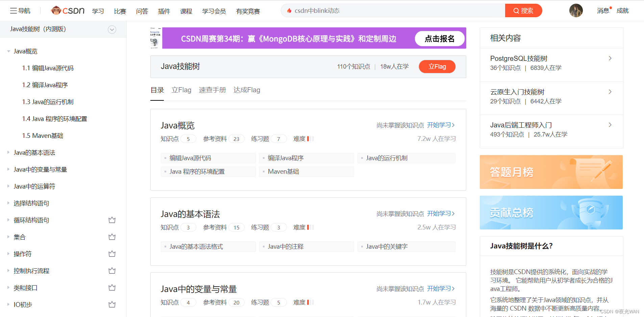Viewport: 644px width, 317px height.
Task: Open the 贡献总榜 banner
Action: 551,213
